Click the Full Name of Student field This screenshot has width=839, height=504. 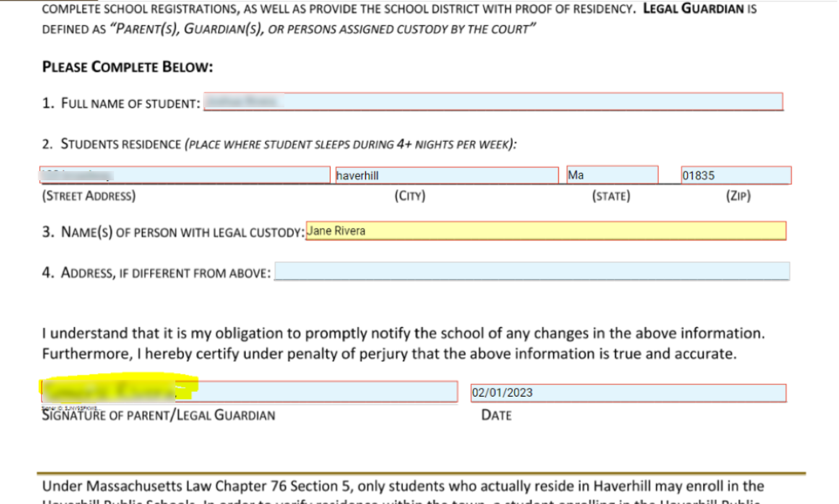coord(493,102)
